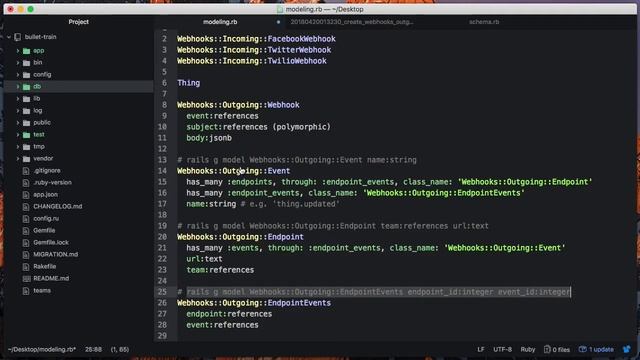Viewport: 640px width, 360px height.
Task: Click url:text on line 22
Action: point(204,259)
